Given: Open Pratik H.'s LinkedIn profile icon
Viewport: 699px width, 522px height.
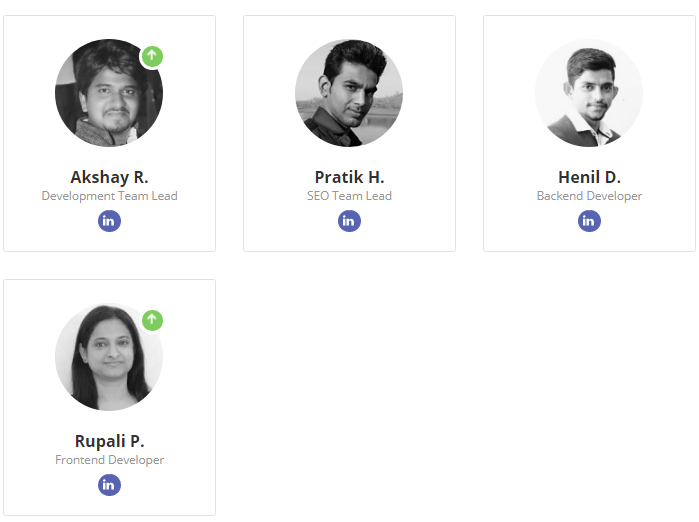Looking at the screenshot, I should (349, 221).
